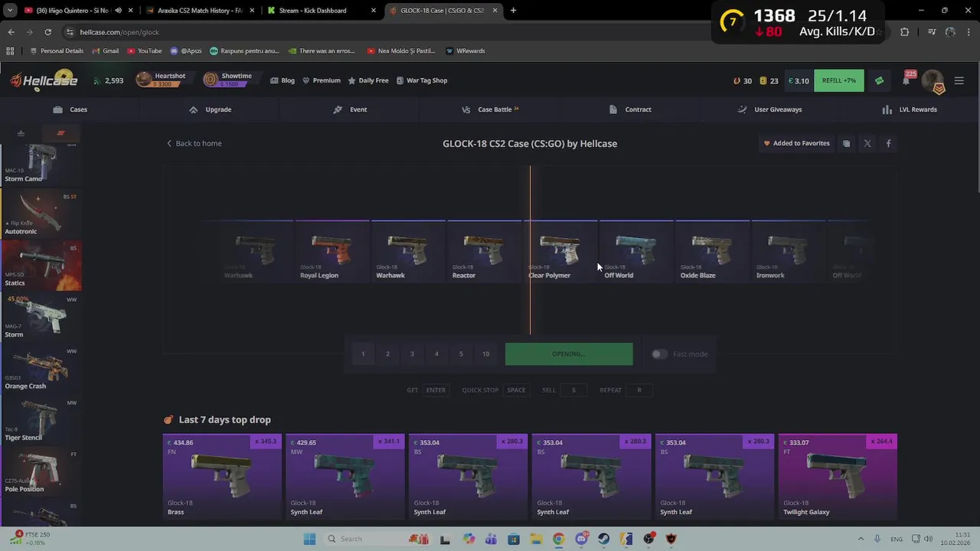Viewport: 980px width, 551px height.
Task: Click the Hellcase logo
Action: click(x=43, y=80)
